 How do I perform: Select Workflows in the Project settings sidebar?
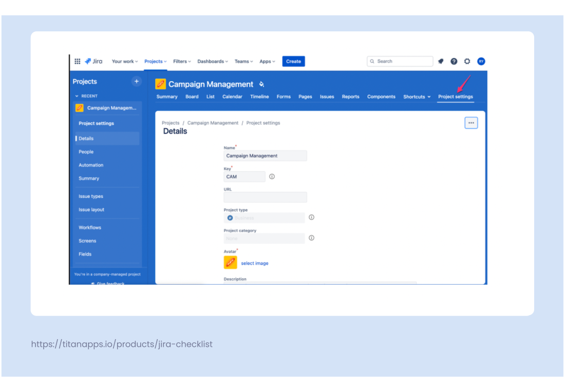[90, 227]
